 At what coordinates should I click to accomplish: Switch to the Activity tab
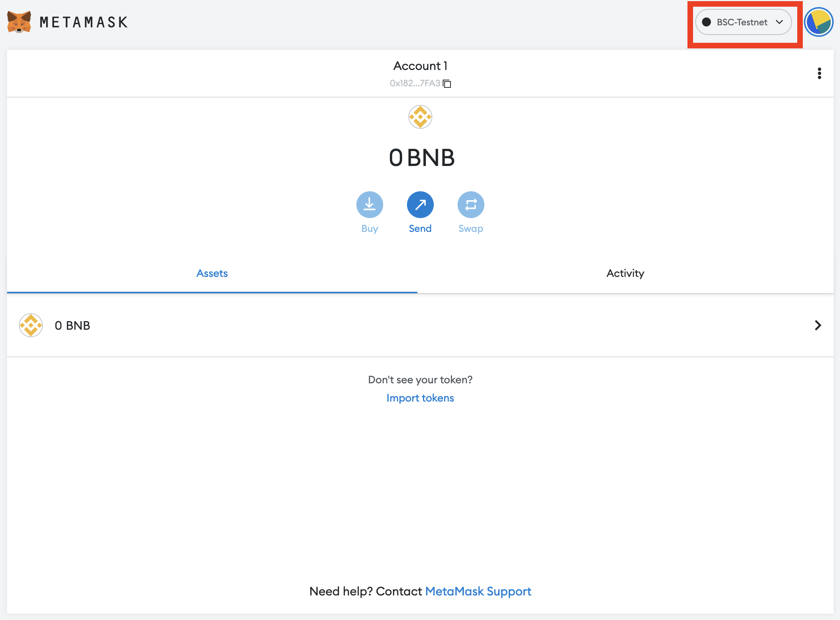(625, 274)
